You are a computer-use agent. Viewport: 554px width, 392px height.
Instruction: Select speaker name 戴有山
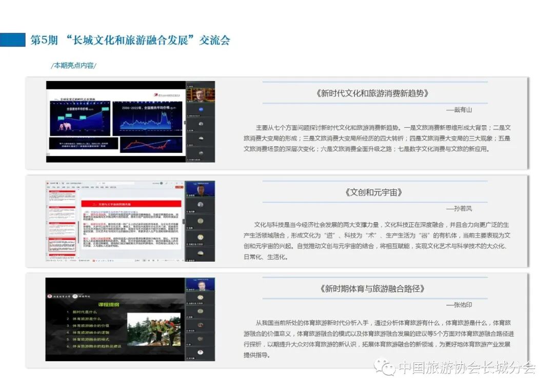point(463,110)
